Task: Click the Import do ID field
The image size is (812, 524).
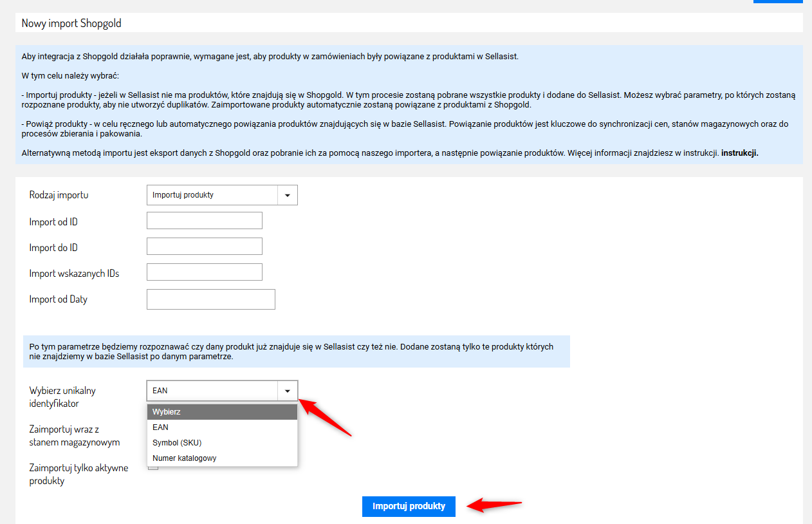Action: [x=205, y=247]
